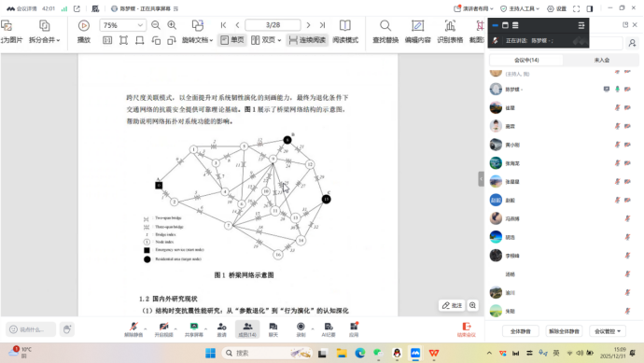The image size is (644, 363).
Task: Open the 演讲者布局 layout dropdown
Action: click(x=473, y=8)
